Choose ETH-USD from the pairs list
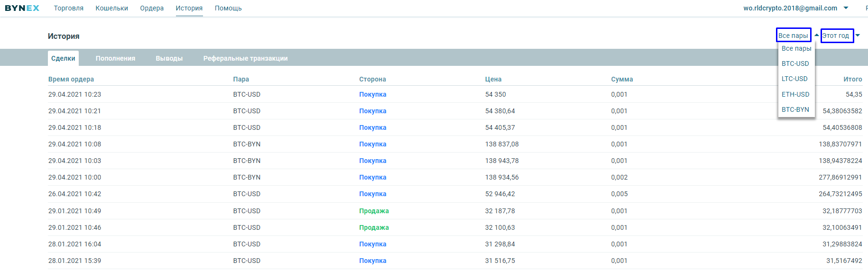The height and width of the screenshot is (271, 868). 795,94
